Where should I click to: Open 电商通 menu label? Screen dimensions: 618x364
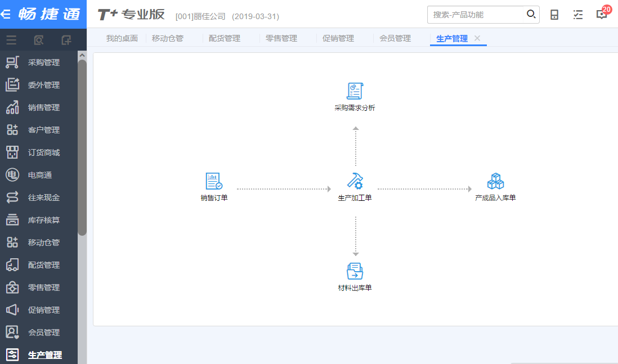click(x=40, y=174)
